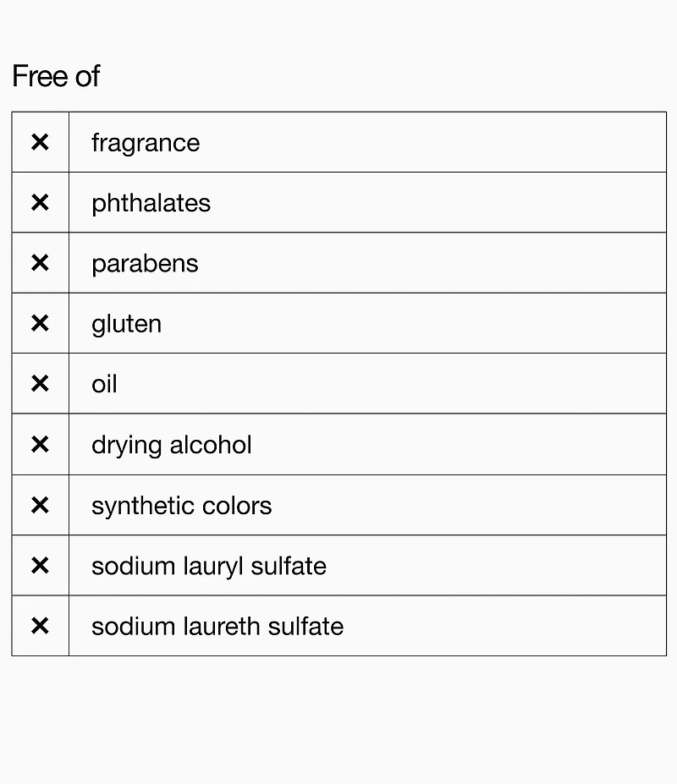Click the oil label text
The image size is (677, 784).
tap(104, 384)
